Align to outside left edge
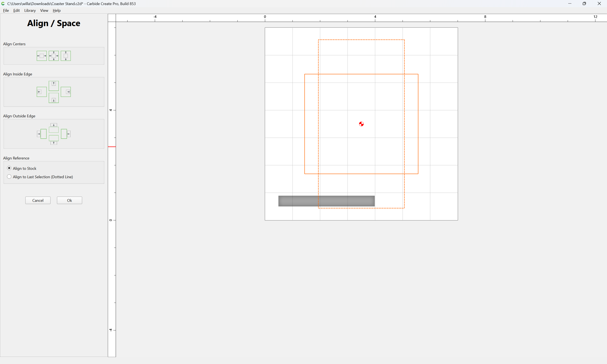 42,134
